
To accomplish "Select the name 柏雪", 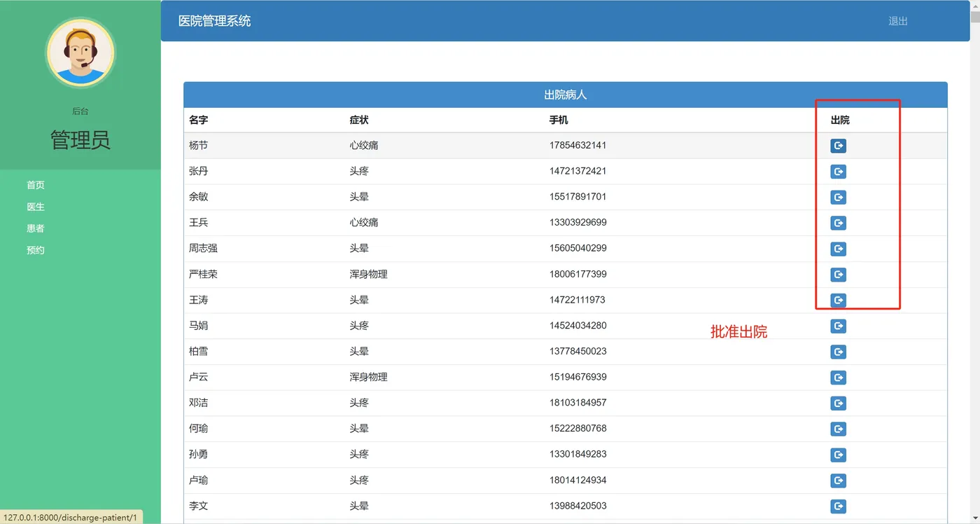I will [199, 352].
